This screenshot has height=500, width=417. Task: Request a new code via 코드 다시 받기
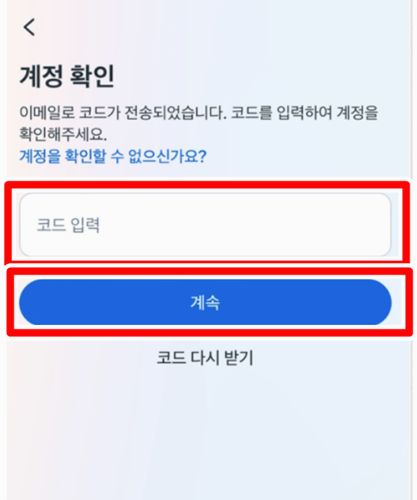(x=205, y=358)
